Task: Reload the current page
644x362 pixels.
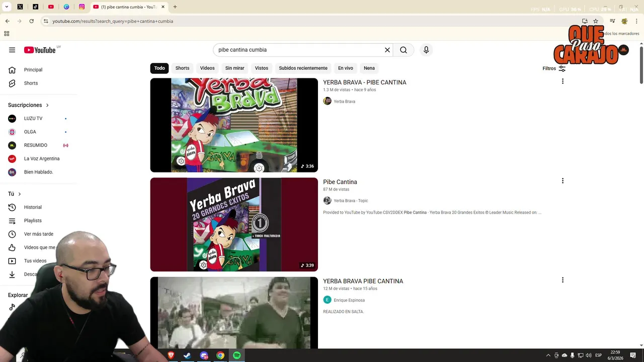Action: [31, 21]
